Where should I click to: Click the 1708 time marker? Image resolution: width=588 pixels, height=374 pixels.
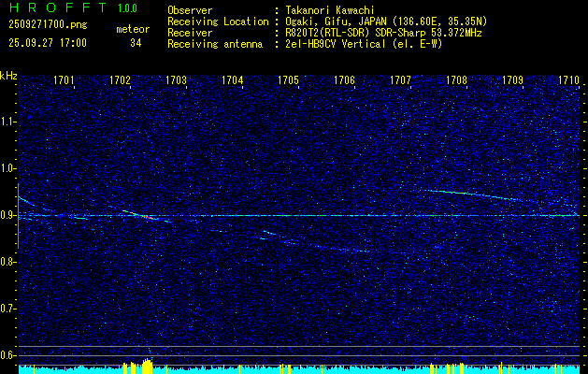point(457,79)
